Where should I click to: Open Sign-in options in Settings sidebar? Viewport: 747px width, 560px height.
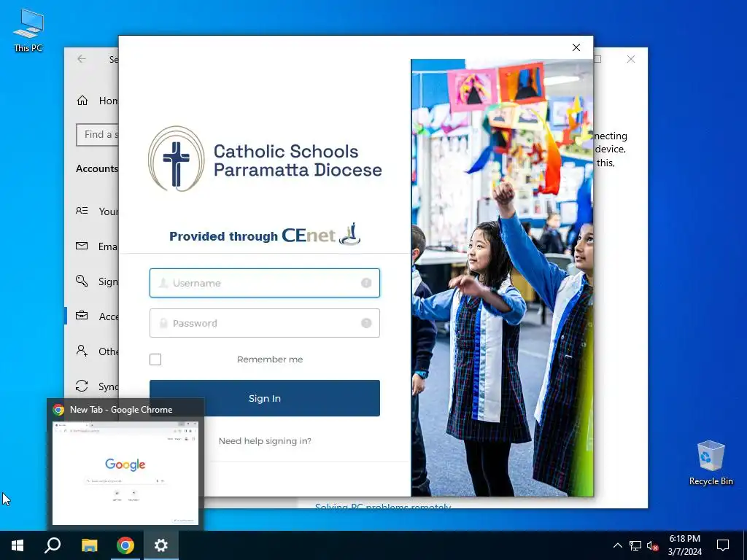point(97,281)
